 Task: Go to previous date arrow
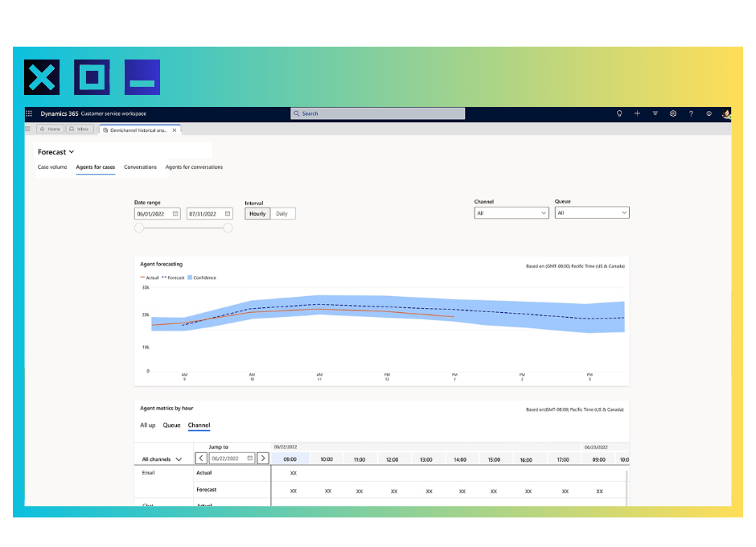point(201,459)
